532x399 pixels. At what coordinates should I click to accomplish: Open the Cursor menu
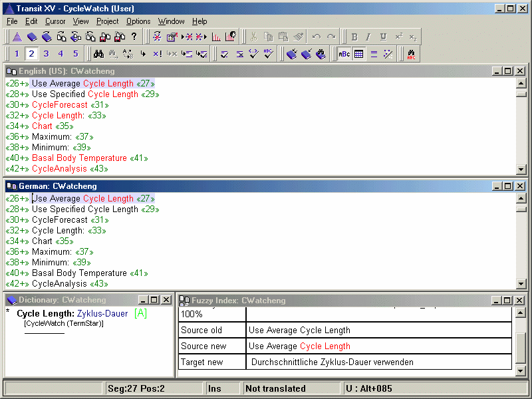(55, 21)
